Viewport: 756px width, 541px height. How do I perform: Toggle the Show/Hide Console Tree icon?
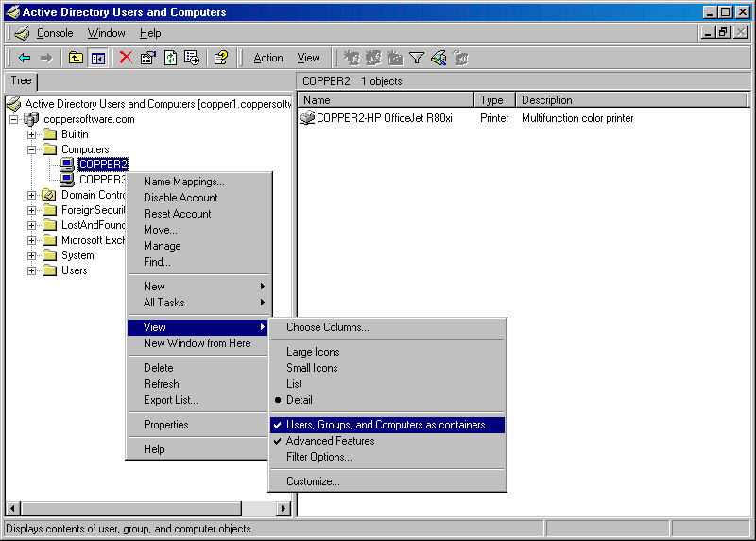tap(97, 58)
